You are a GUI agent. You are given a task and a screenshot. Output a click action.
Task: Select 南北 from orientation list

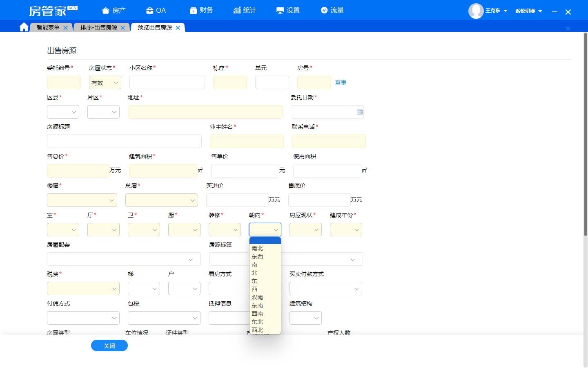pyautogui.click(x=257, y=248)
